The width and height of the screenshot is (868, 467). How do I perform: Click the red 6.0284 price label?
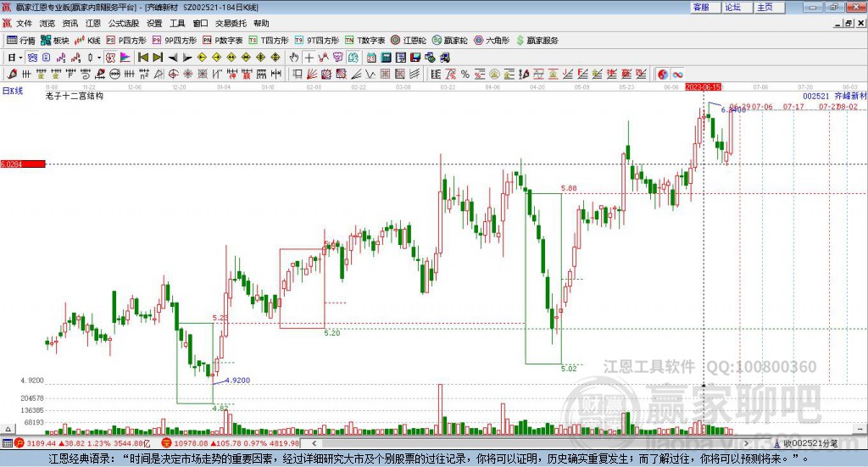tap(23, 164)
